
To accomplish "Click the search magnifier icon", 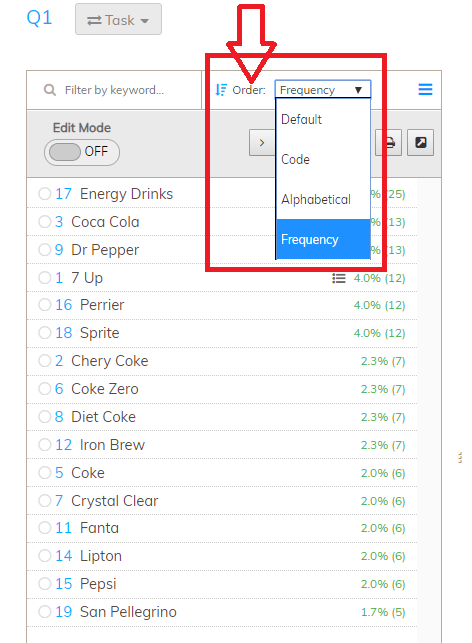I will point(50,90).
